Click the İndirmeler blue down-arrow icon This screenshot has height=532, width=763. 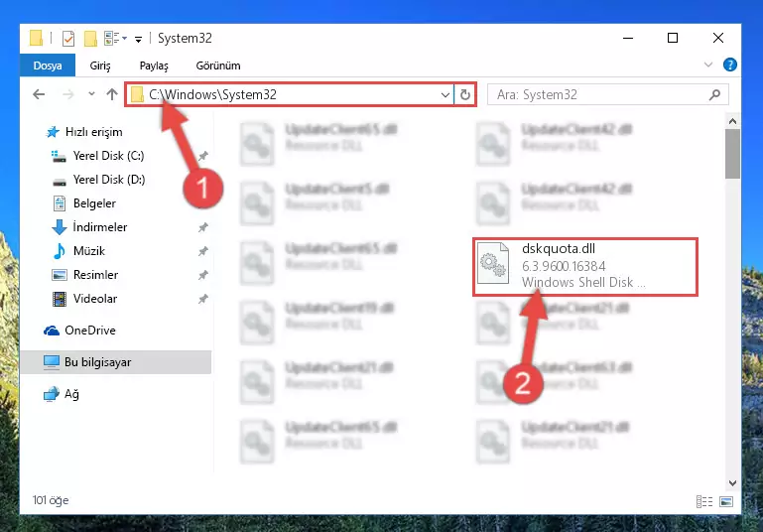coord(59,227)
